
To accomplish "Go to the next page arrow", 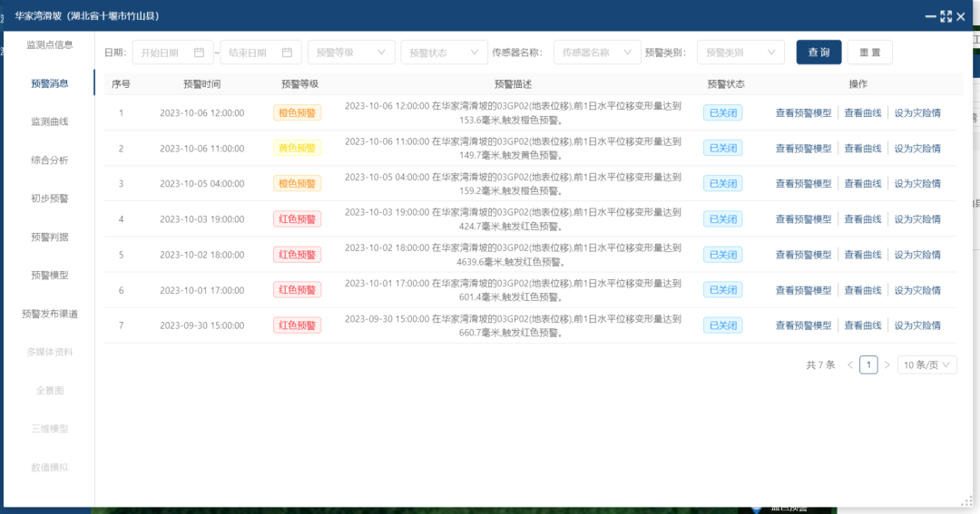I will 887,364.
